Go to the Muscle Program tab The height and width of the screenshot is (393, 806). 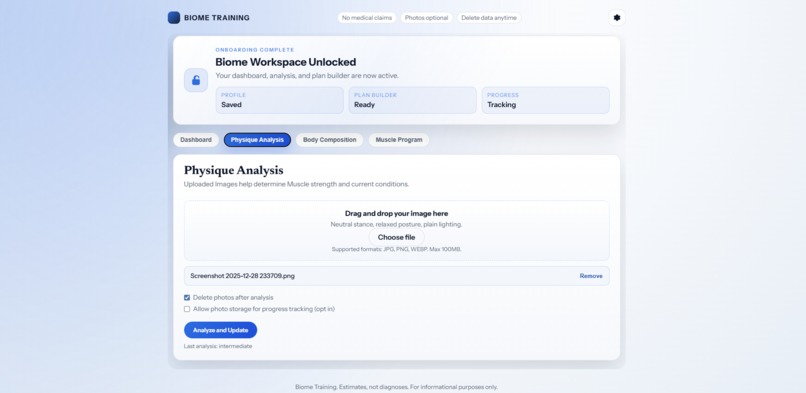[399, 140]
